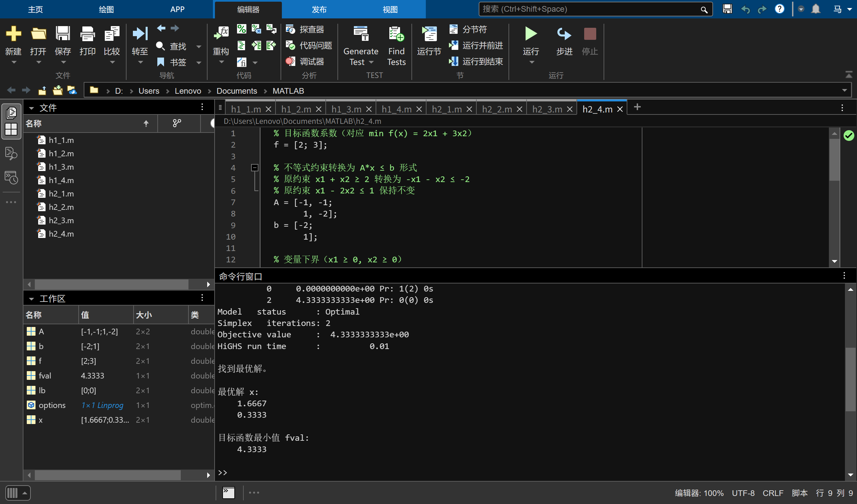The image size is (857, 504).
Task: Open the Refactor tool
Action: [221, 35]
